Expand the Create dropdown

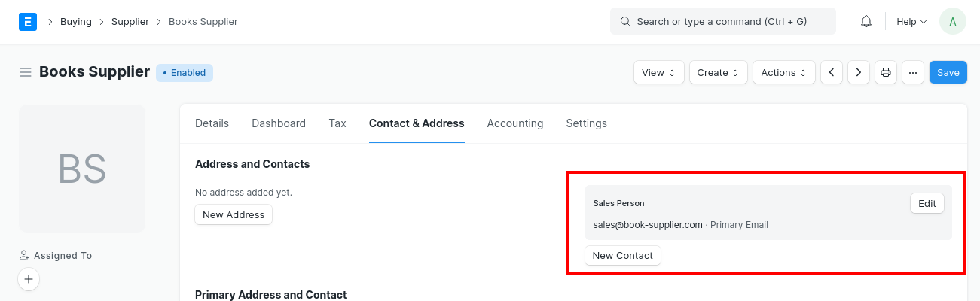[x=718, y=72]
